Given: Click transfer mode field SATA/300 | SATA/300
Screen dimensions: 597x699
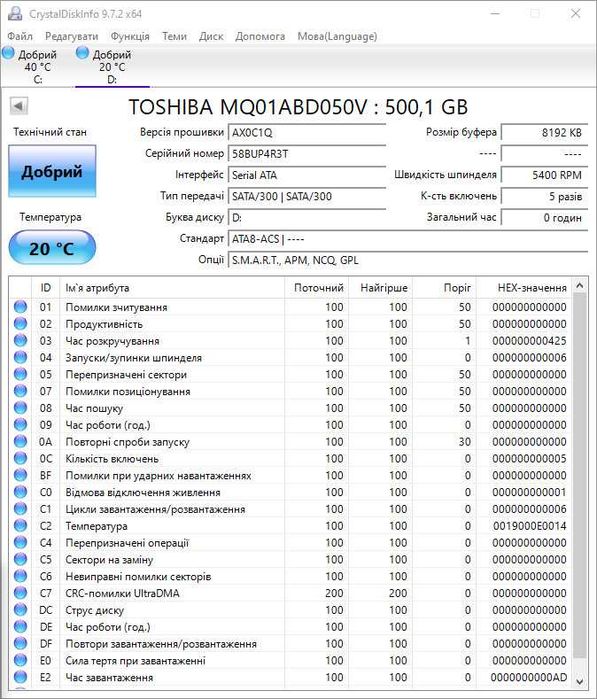Looking at the screenshot, I should (307, 196).
